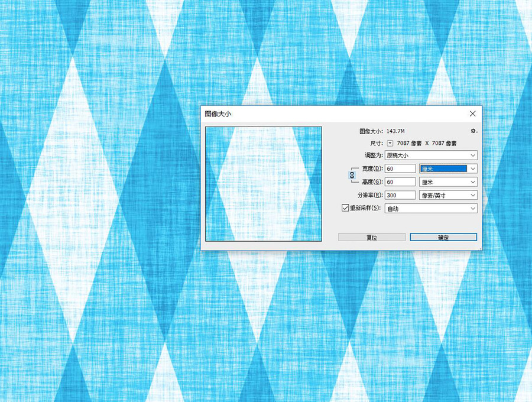This screenshot has width=532, height=402.
Task: Confirm with the 确定 button
Action: (x=443, y=237)
